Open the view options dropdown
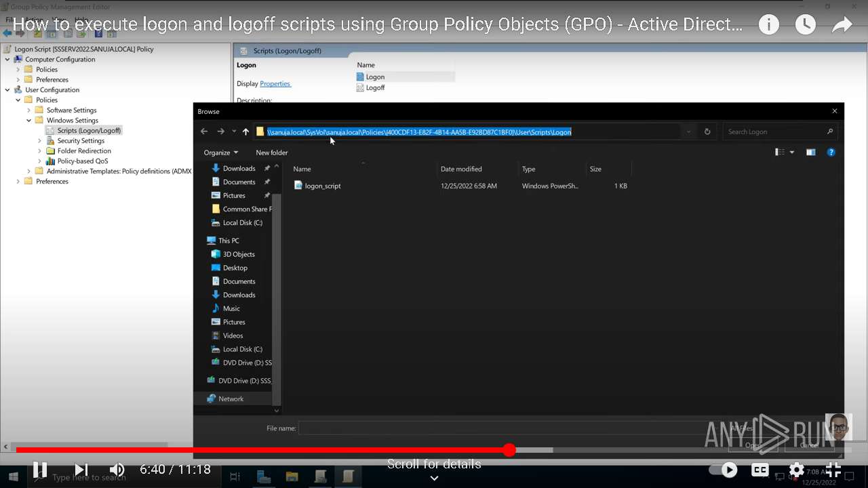 coord(792,152)
